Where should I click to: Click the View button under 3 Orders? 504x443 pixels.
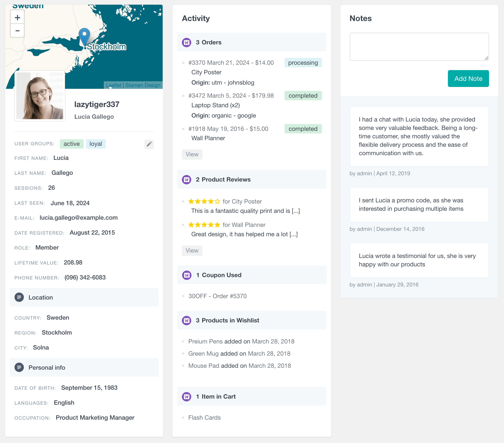(x=192, y=154)
